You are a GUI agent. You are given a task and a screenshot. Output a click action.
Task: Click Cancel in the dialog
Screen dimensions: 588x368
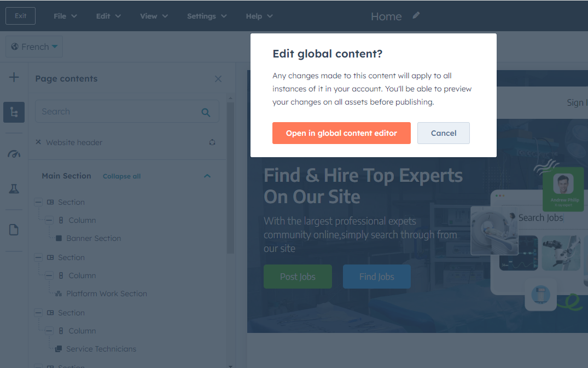coord(443,133)
